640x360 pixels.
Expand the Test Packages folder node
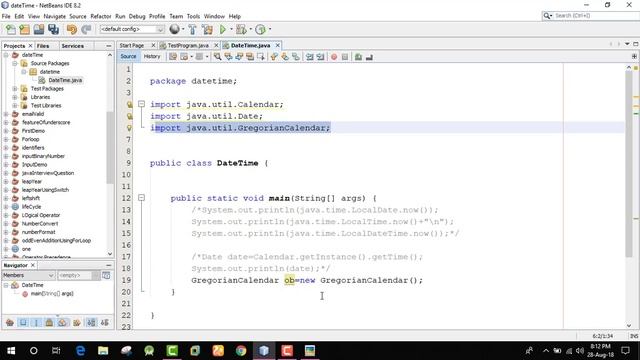pyautogui.click(x=15, y=89)
